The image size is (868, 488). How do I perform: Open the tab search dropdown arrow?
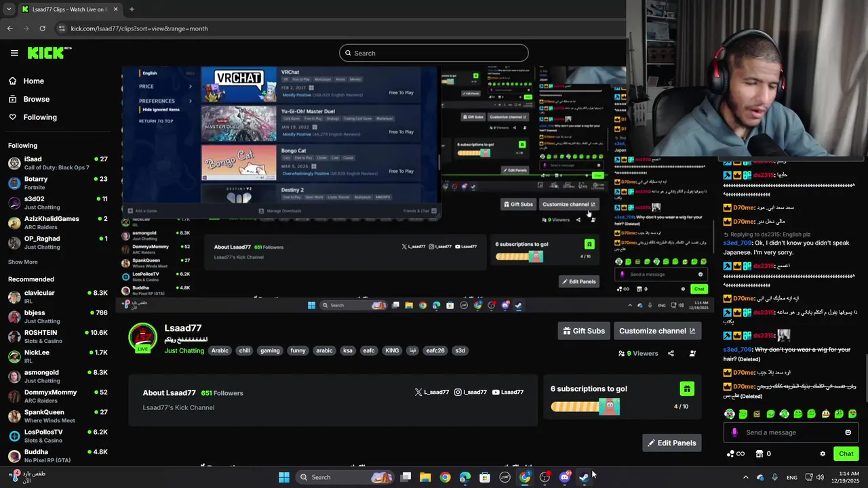(9, 9)
